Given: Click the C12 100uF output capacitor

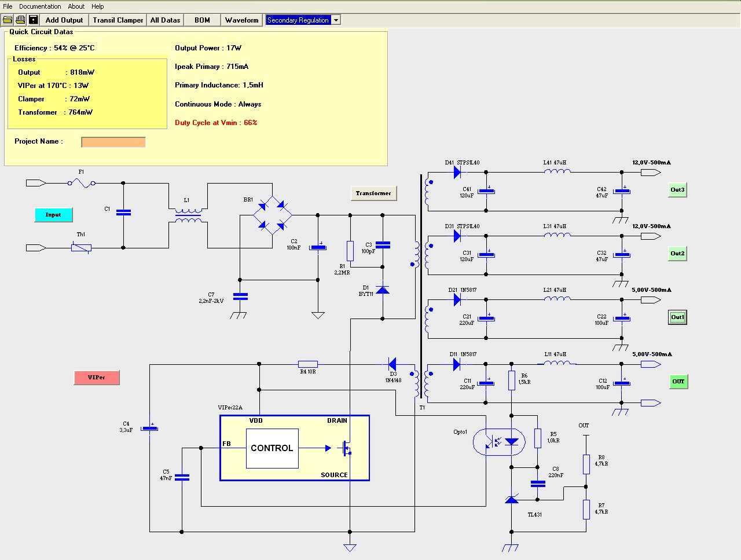Looking at the screenshot, I should (622, 382).
